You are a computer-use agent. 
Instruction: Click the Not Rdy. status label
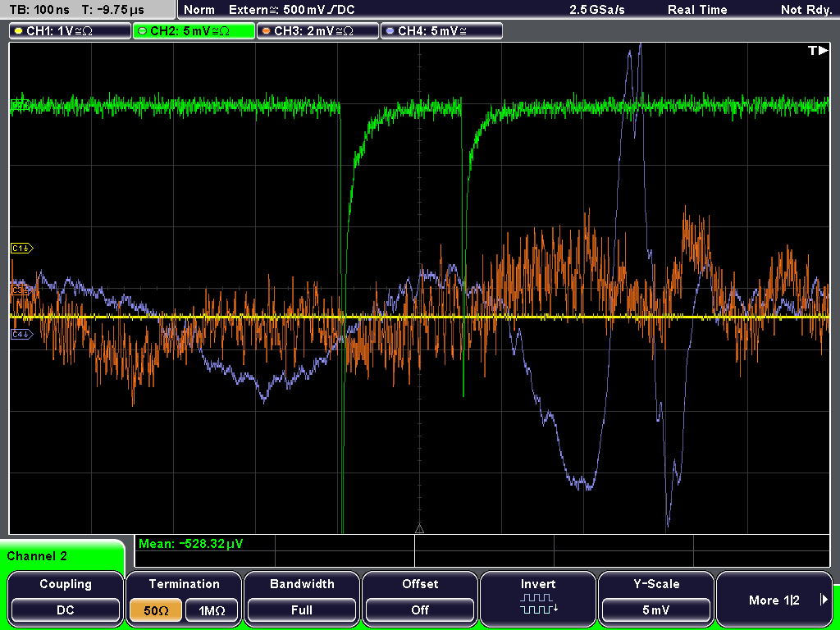[x=806, y=10]
